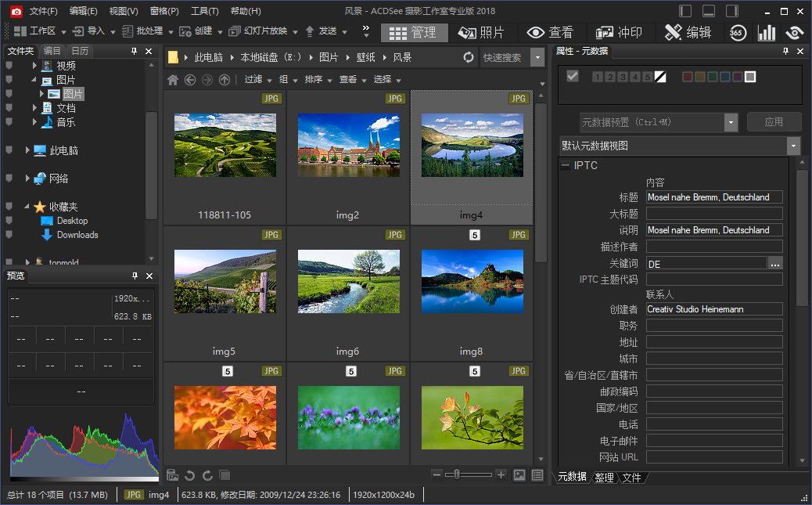Click the 应用 apply button
Image resolution: width=812 pixels, height=505 pixels.
774,122
